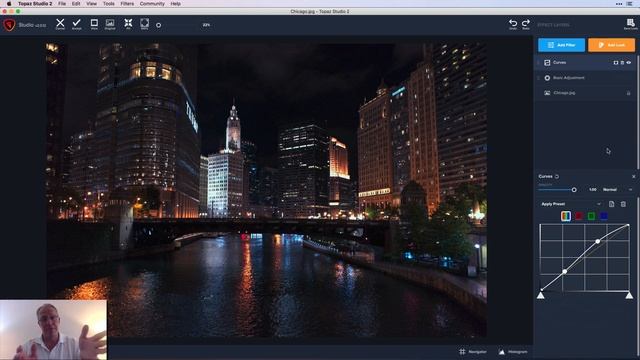640x360 pixels.
Task: Select the Chicago.jpg base layer
Action: pos(585,93)
